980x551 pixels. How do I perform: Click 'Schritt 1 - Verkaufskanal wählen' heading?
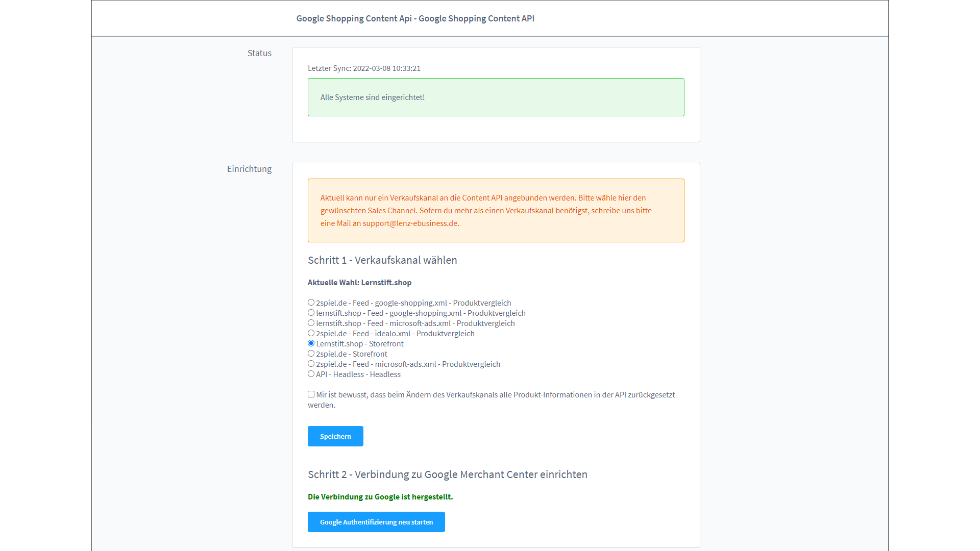[382, 260]
